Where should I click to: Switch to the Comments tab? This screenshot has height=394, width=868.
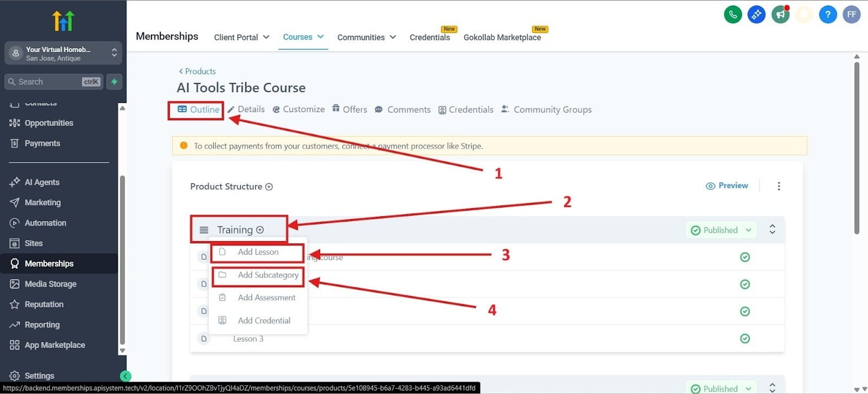point(403,109)
